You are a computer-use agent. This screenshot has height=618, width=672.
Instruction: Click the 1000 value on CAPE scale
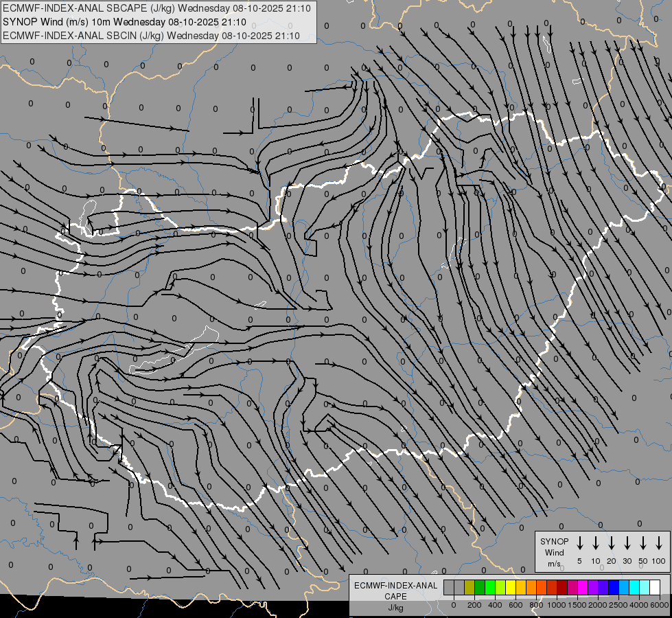(557, 604)
